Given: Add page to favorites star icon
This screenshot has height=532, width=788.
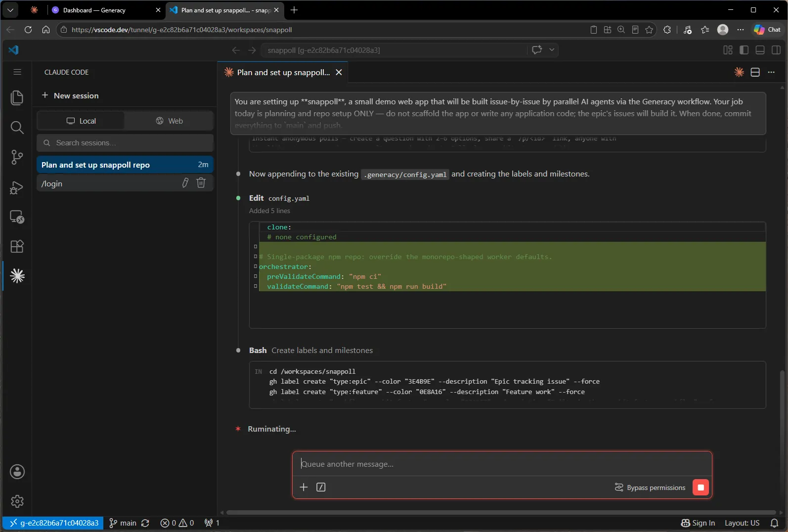Looking at the screenshot, I should point(649,30).
